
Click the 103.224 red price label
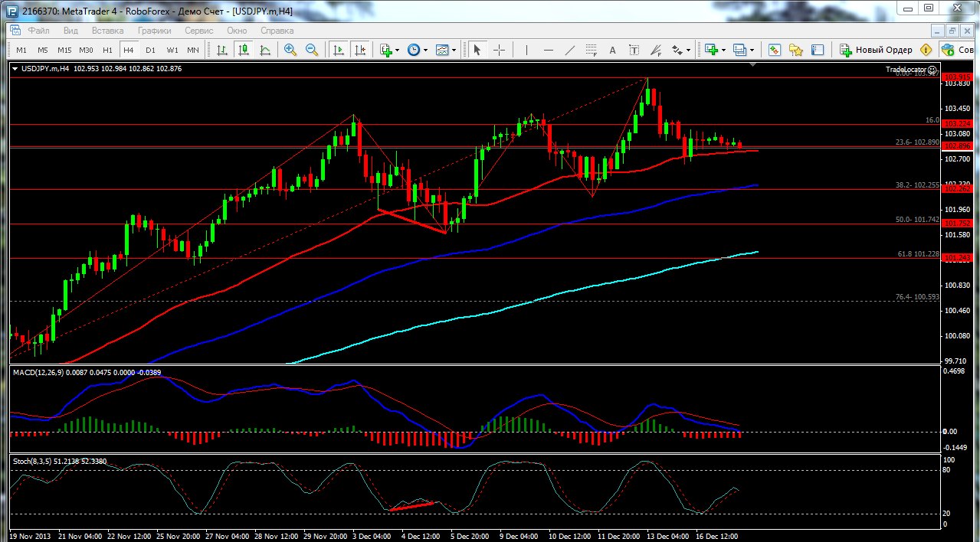958,124
